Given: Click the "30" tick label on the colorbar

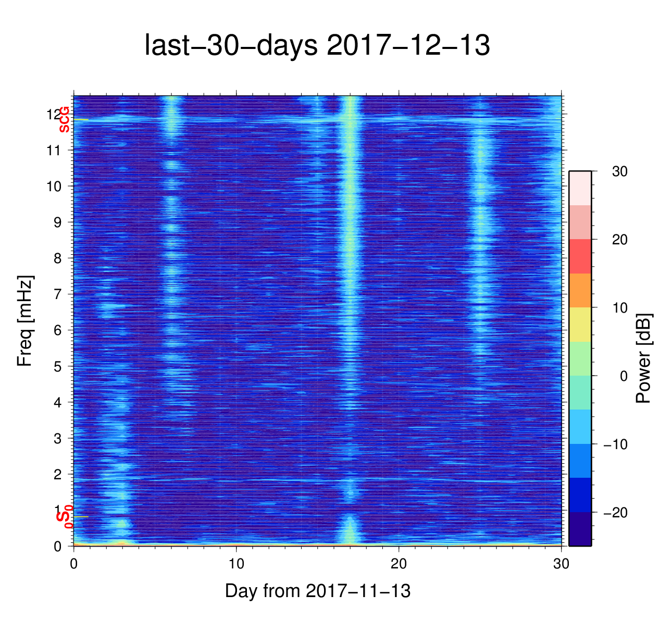Looking at the screenshot, I should [619, 171].
